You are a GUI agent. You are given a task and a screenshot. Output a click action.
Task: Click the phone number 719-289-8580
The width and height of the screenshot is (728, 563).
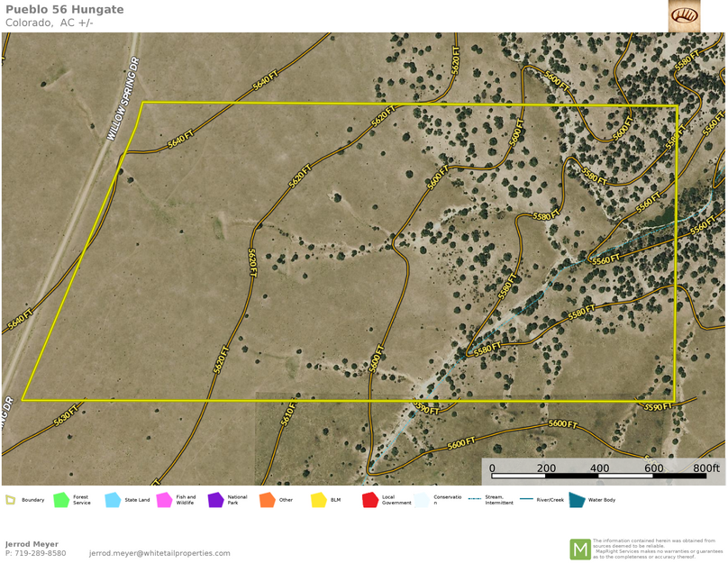[x=41, y=553]
